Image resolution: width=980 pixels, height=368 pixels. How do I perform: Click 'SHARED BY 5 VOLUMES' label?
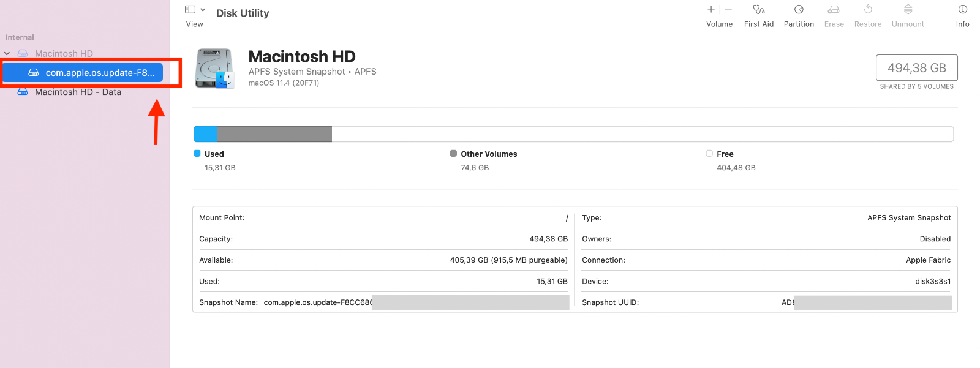pyautogui.click(x=917, y=87)
